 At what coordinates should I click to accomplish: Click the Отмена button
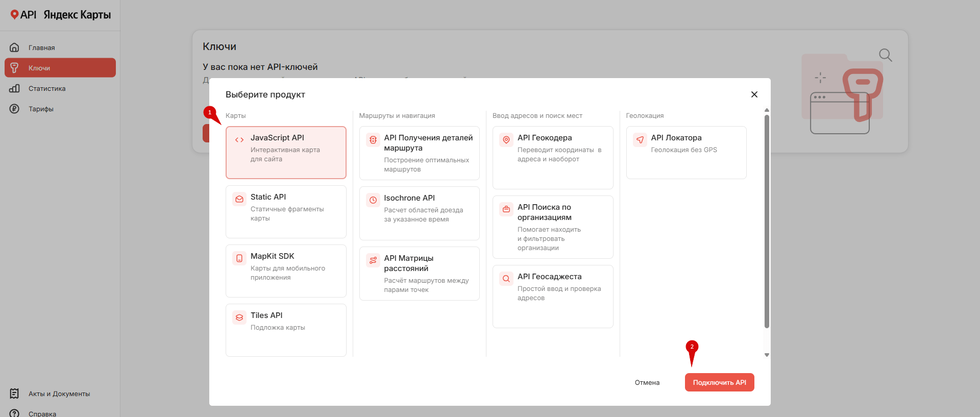coord(647,382)
